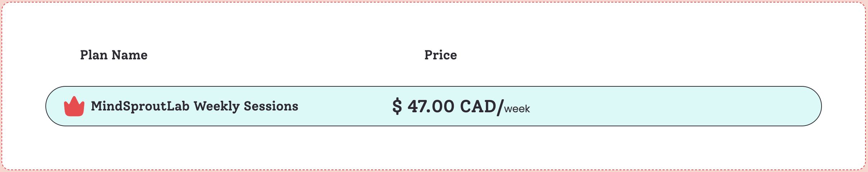
Task: Click the word Plan in the header
Action: click(94, 55)
